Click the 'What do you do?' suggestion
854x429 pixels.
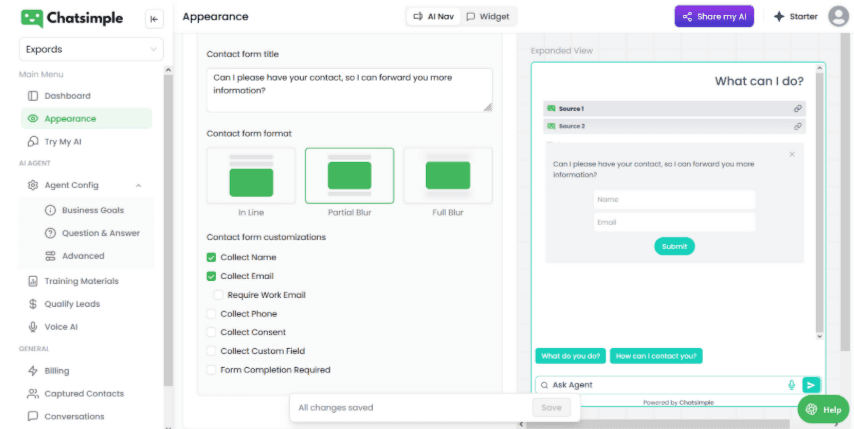click(570, 356)
